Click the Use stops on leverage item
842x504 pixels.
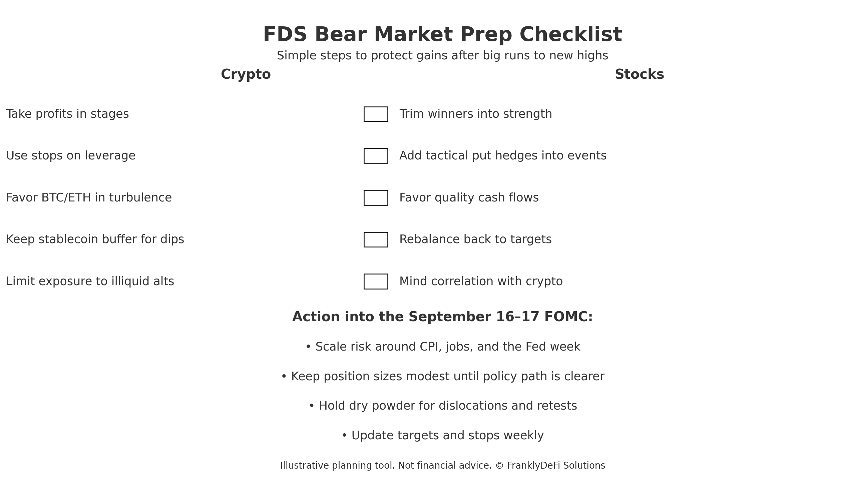71,156
